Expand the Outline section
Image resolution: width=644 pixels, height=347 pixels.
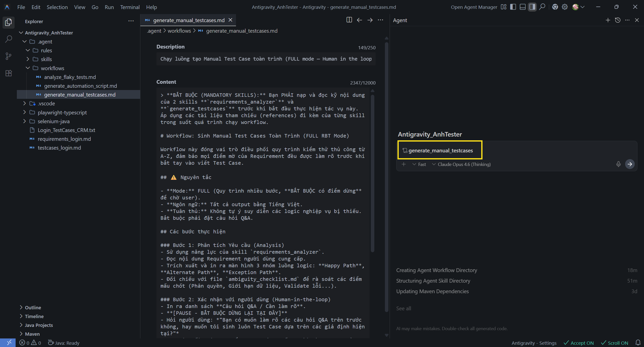tap(33, 308)
